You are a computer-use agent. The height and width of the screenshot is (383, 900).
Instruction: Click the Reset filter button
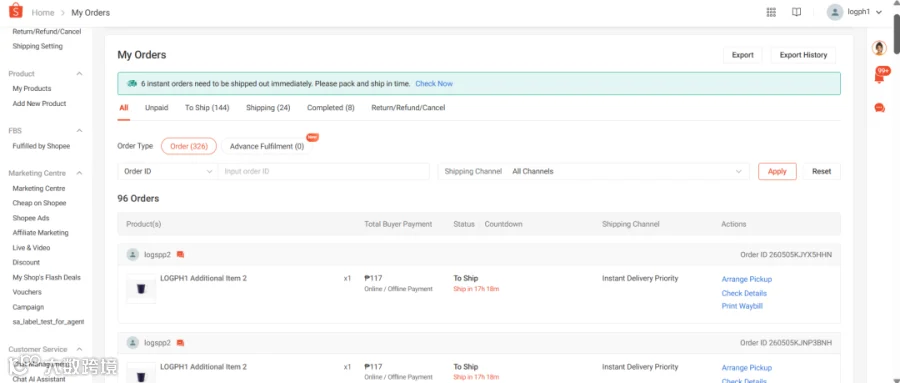(x=821, y=171)
